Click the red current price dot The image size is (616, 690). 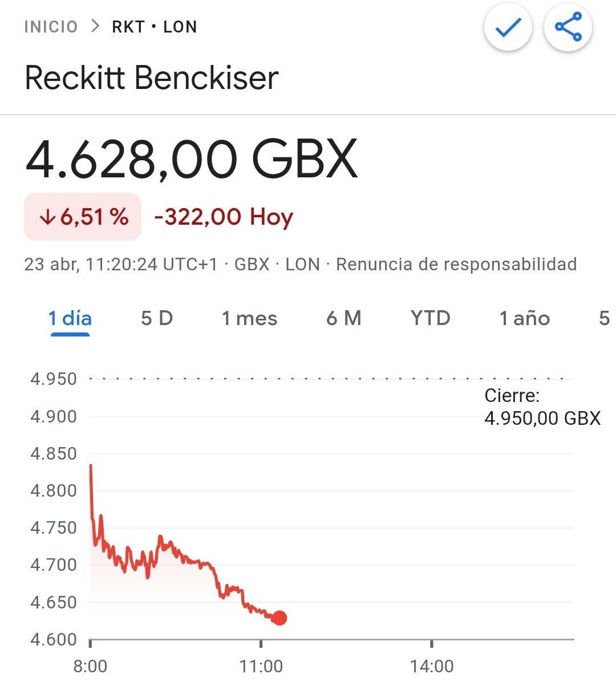click(x=279, y=618)
